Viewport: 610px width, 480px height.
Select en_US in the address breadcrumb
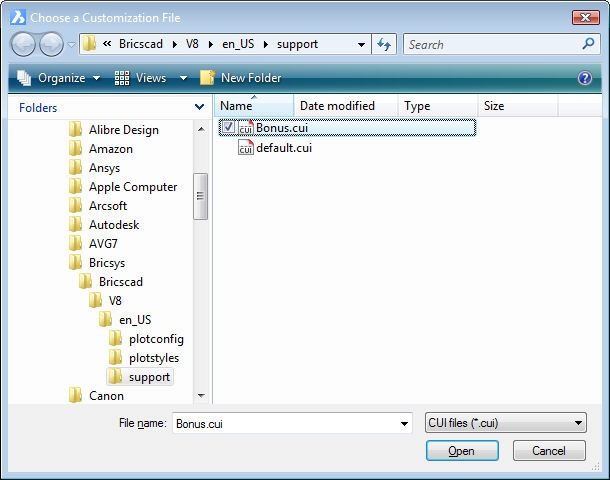click(x=238, y=44)
